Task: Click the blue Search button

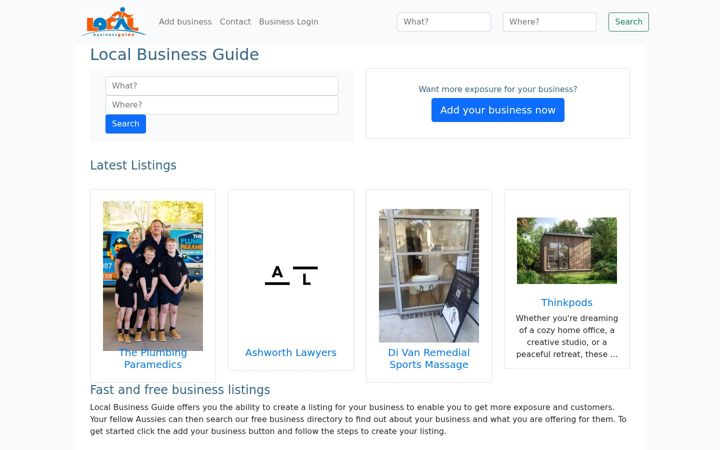Action: pyautogui.click(x=125, y=124)
